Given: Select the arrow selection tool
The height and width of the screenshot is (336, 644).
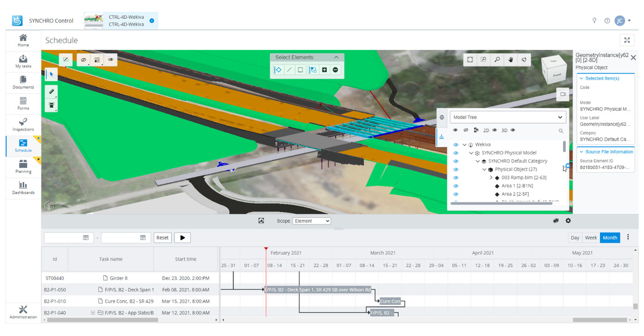Looking at the screenshot, I should [x=51, y=74].
